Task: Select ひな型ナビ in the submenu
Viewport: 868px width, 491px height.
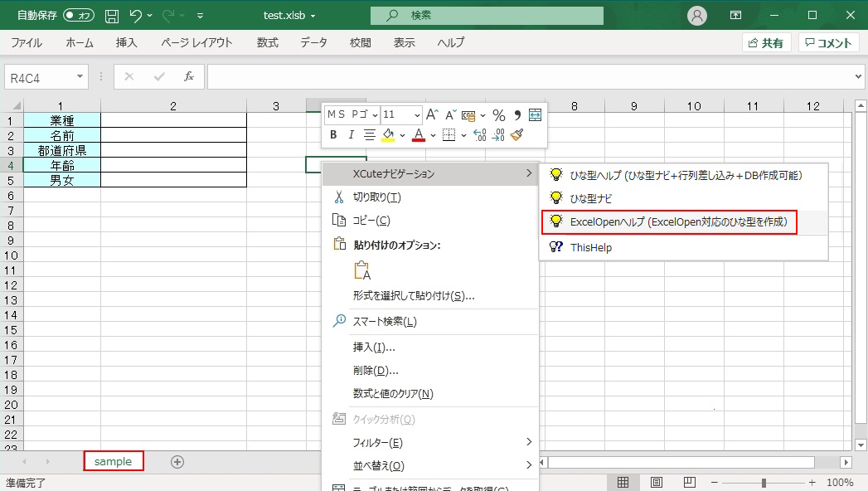Action: click(x=684, y=198)
